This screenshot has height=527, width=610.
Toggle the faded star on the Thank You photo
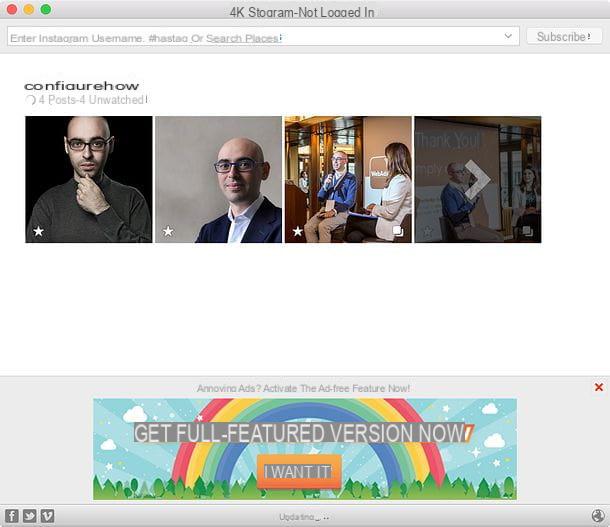coord(427,231)
